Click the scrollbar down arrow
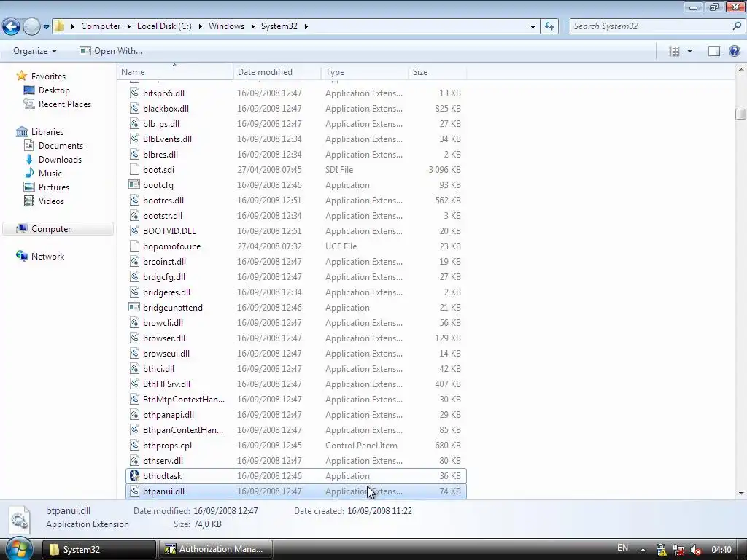The image size is (747, 560). 741,494
